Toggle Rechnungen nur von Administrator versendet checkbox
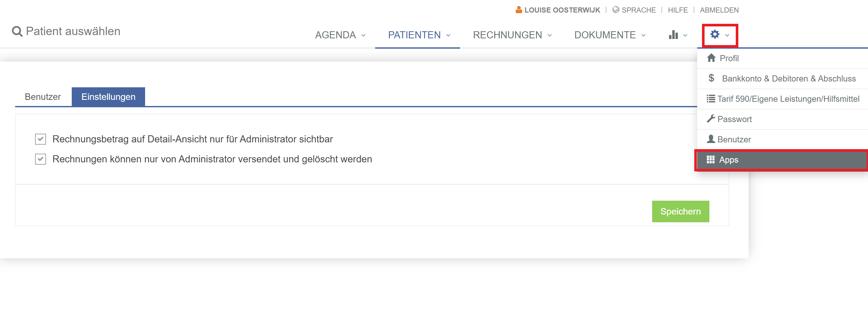 click(x=41, y=159)
